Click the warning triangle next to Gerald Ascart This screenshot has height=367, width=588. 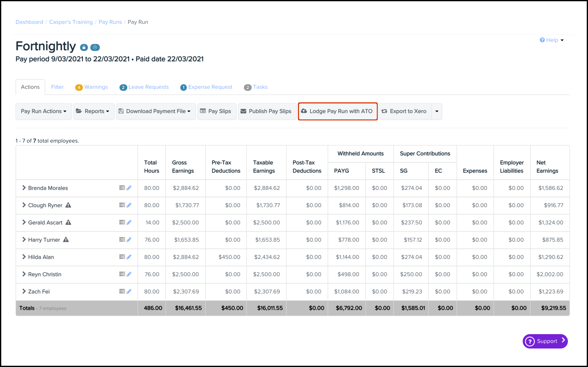68,222
